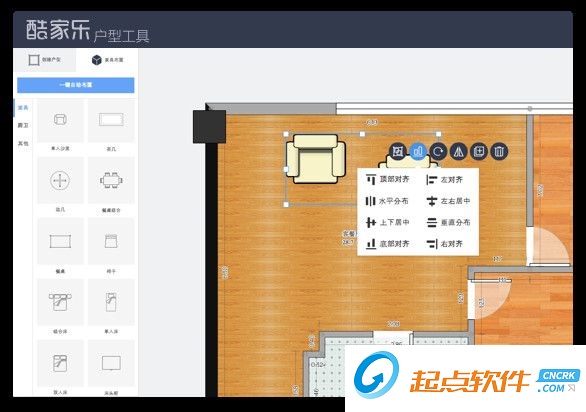Pick the 床头柜 furniture thumbnail
Screen dimensions: 586x412
click(x=111, y=363)
